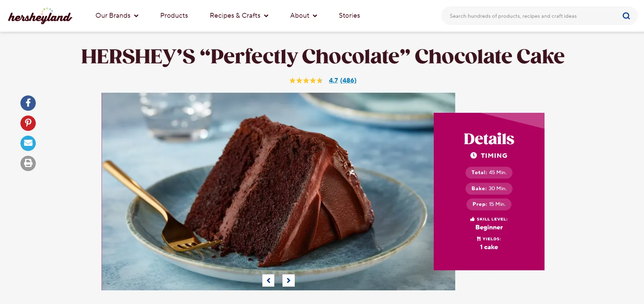The height and width of the screenshot is (304, 644).
Task: Expand Recipes & Crafts menu
Action: tap(239, 16)
